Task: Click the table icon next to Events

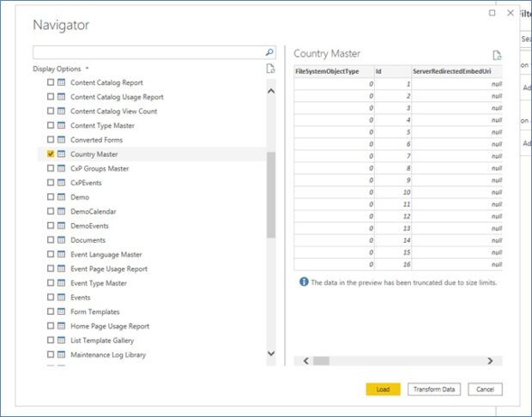Action: pyautogui.click(x=62, y=297)
